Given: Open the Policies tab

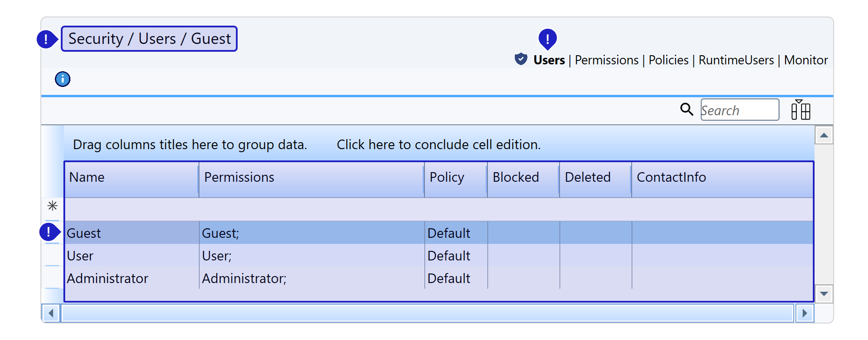Looking at the screenshot, I should point(668,60).
